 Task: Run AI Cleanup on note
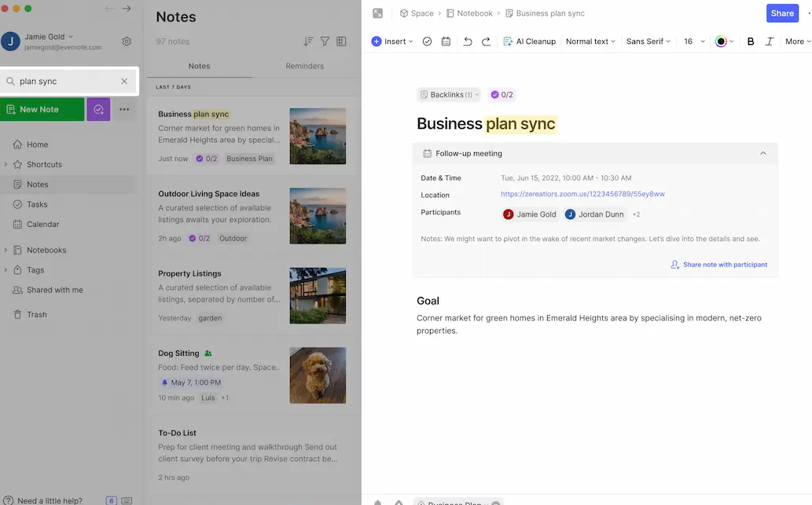(x=529, y=42)
